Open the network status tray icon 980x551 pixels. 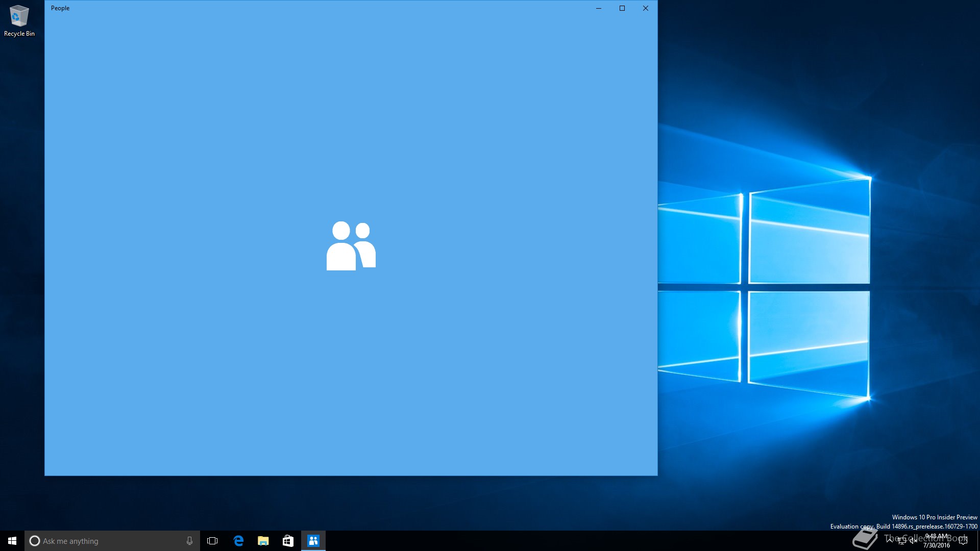902,541
